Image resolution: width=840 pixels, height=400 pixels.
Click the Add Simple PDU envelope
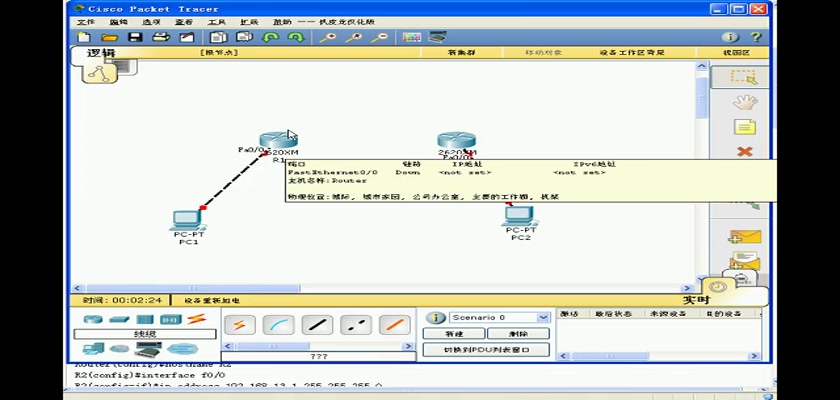743,237
